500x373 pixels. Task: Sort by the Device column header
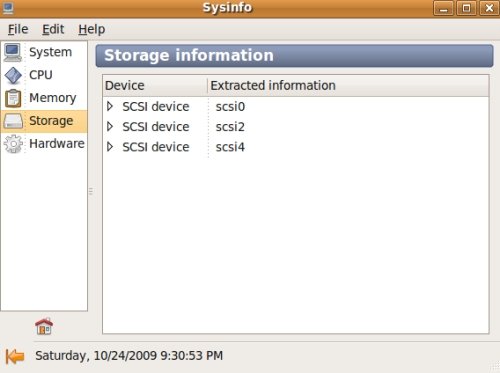click(155, 86)
